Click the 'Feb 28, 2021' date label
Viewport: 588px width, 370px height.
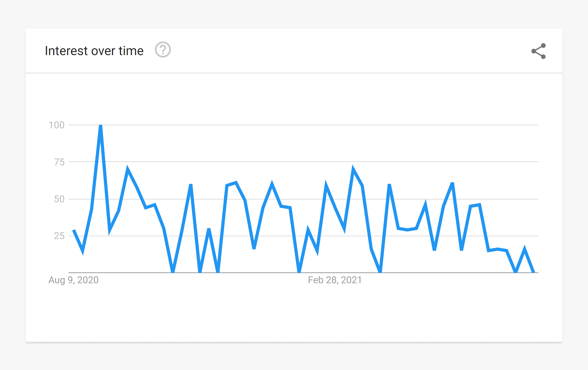pos(335,280)
